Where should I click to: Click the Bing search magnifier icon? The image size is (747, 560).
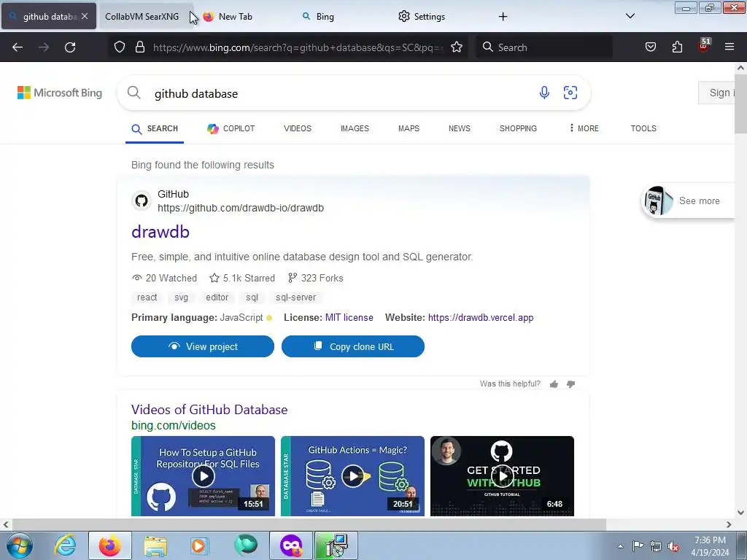click(134, 93)
